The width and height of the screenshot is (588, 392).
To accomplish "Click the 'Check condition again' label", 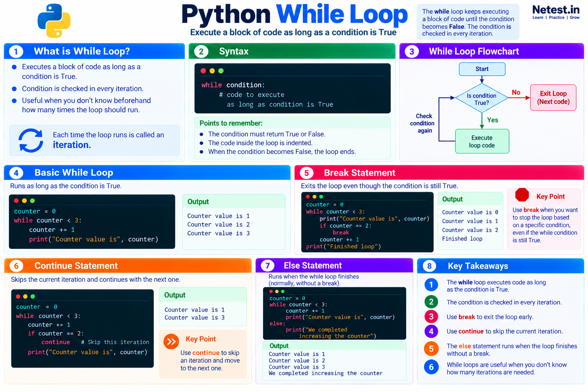I will 423,123.
